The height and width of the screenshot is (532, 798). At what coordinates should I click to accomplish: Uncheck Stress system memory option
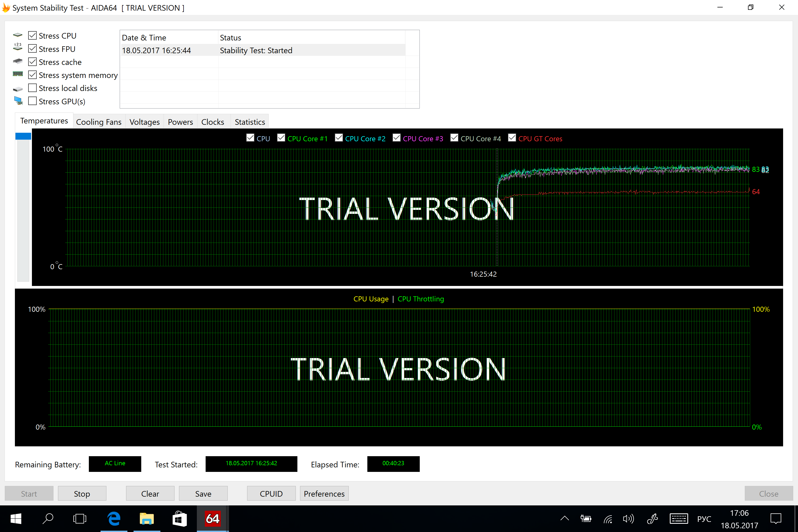(32, 75)
